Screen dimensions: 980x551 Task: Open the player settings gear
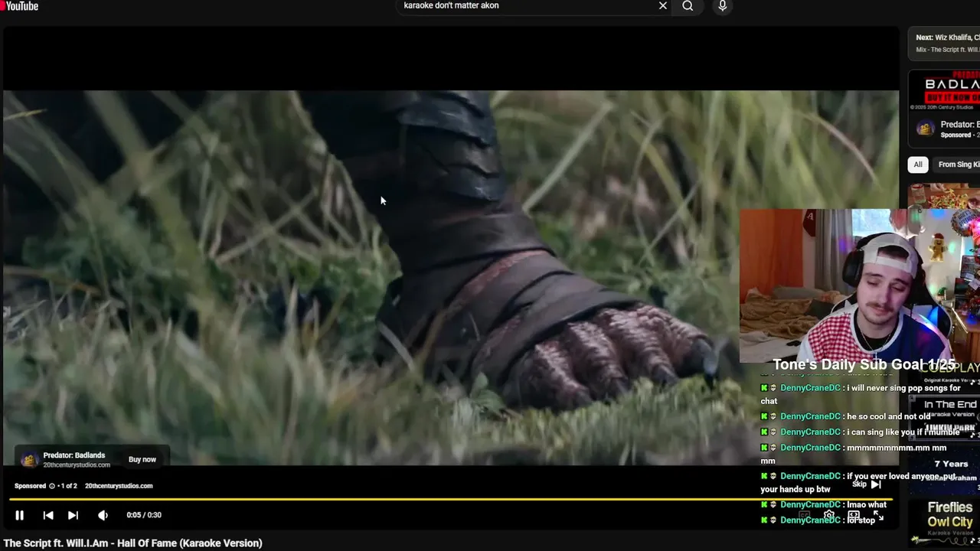pyautogui.click(x=829, y=516)
